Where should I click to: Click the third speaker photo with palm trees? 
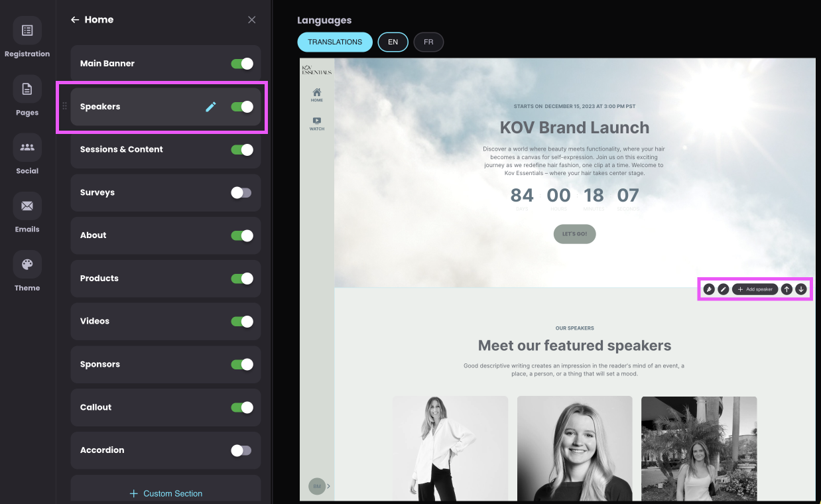pos(699,448)
